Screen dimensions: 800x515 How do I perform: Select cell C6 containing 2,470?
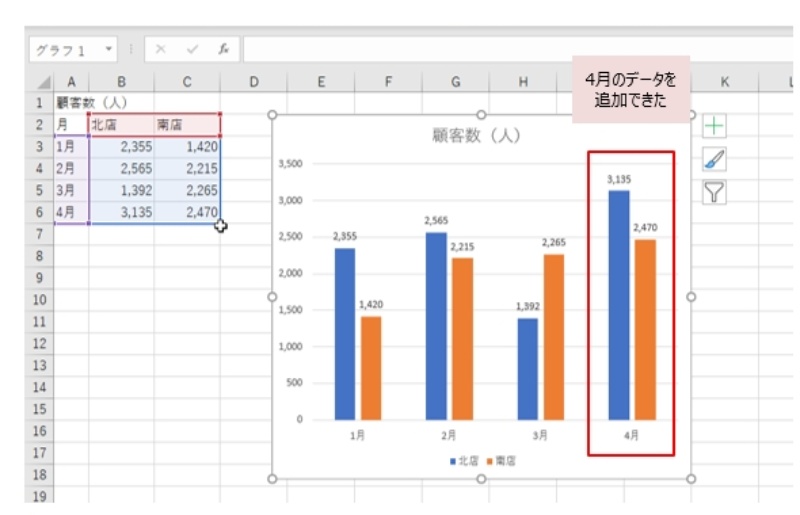(187, 212)
